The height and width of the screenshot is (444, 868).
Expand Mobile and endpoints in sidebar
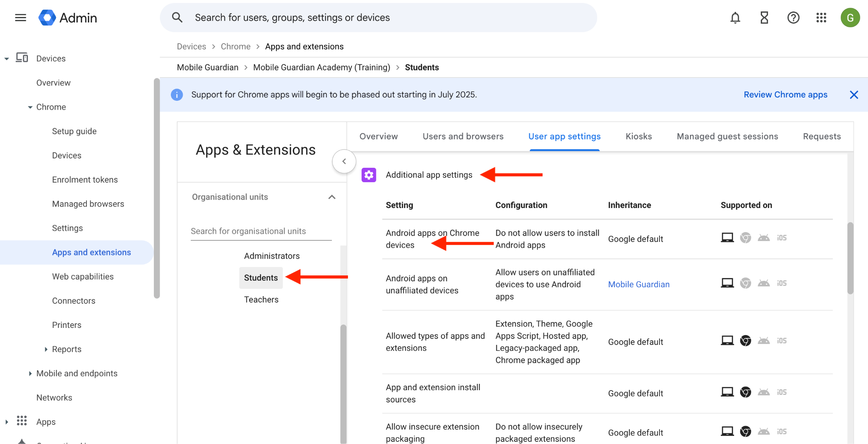(30, 373)
